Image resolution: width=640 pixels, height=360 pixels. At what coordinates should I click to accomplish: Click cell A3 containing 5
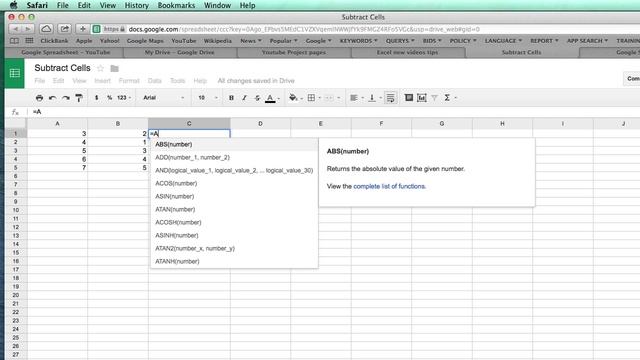click(57, 151)
